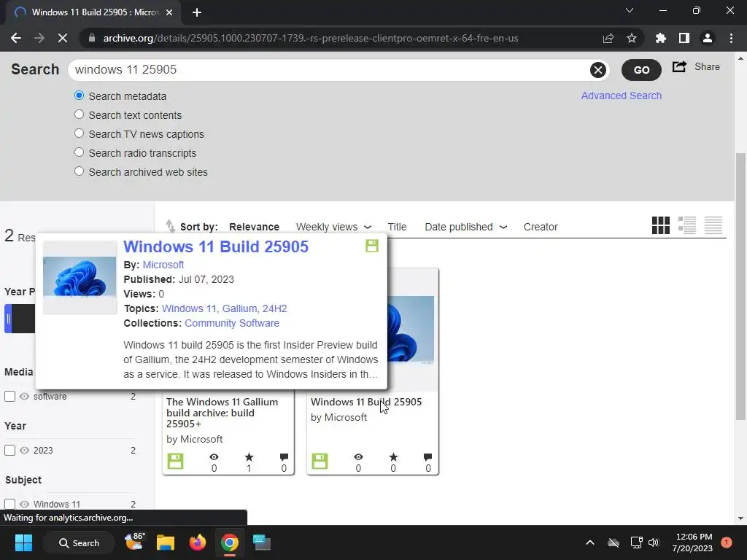
Task: Select Search text contents option
Action: pos(79,114)
